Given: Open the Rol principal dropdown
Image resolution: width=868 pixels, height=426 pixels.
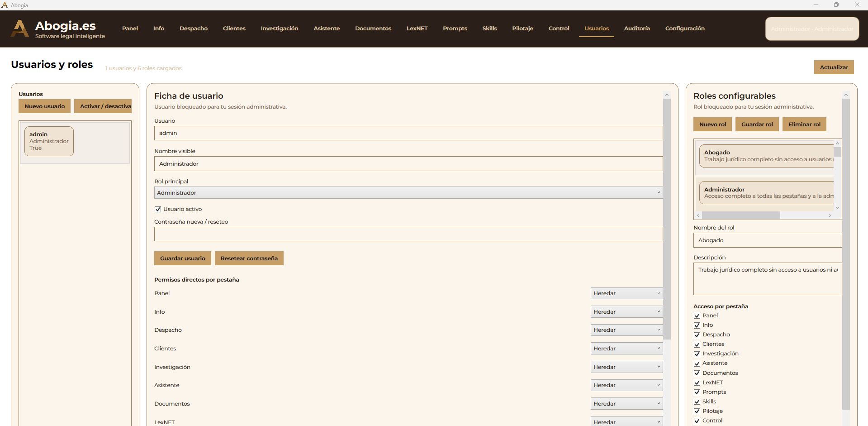Looking at the screenshot, I should pos(408,193).
